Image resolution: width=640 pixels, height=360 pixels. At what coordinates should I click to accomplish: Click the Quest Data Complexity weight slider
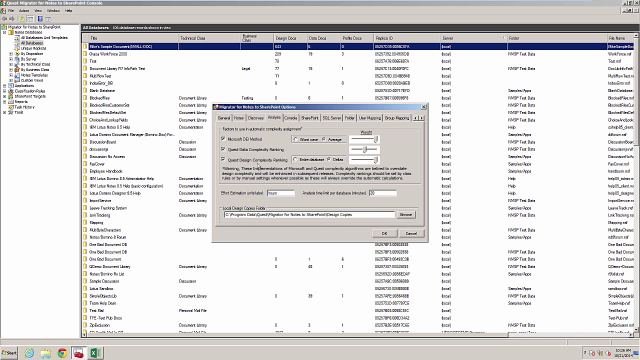tap(364, 149)
